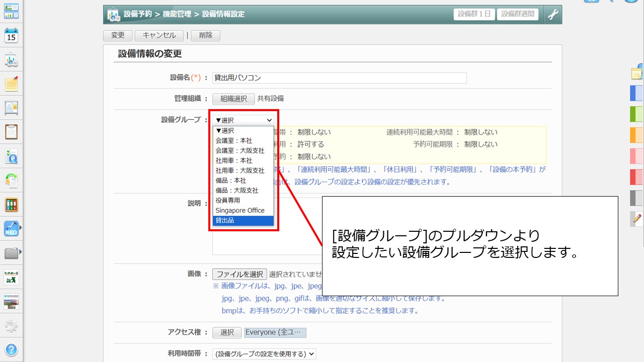Click the ファイルを選択 button
644x362 pixels.
[x=239, y=274]
